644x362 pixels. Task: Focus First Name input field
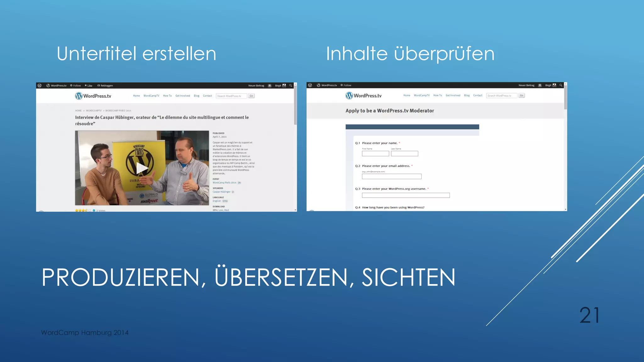point(375,154)
